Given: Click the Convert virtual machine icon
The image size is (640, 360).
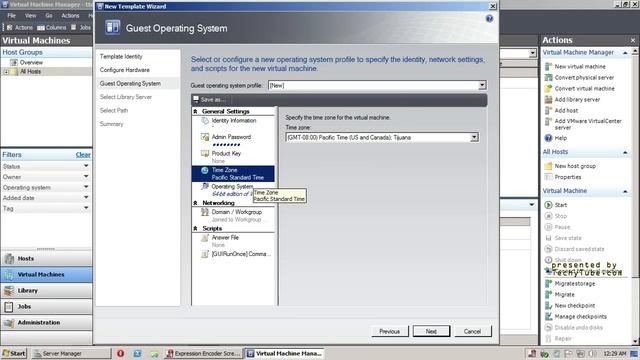Looking at the screenshot, I should coord(549,88).
